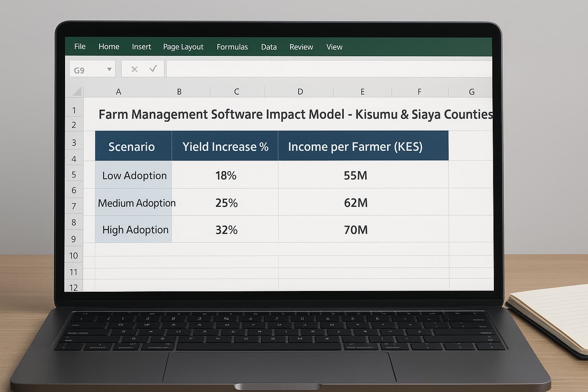Select the Formulas tab
This screenshot has width=588, height=392.
tap(232, 47)
